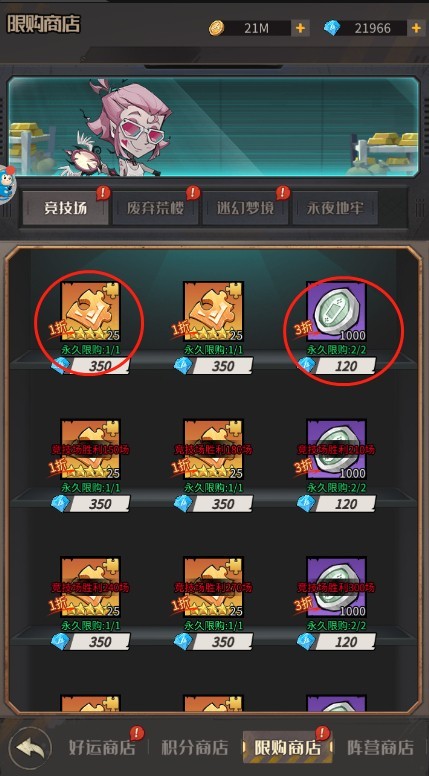Open the floating blue mascot bubble

(5, 185)
